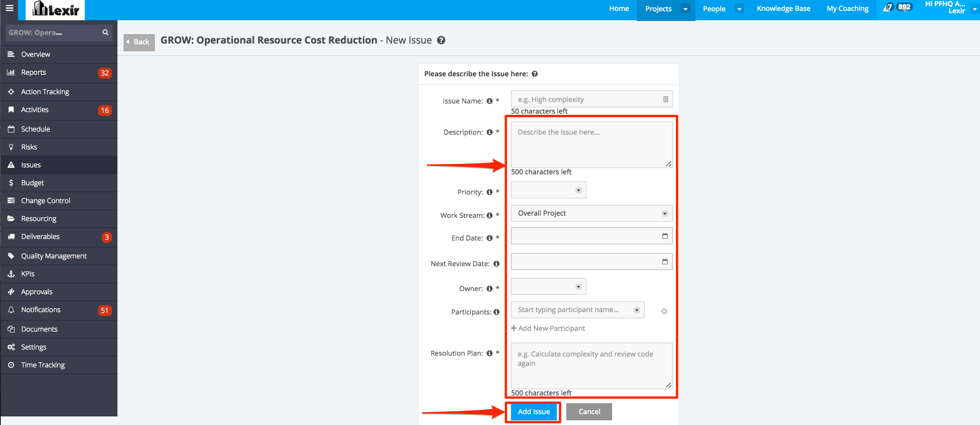Open Knowledge Base from top menu
The height and width of the screenshot is (425, 980).
(783, 9)
